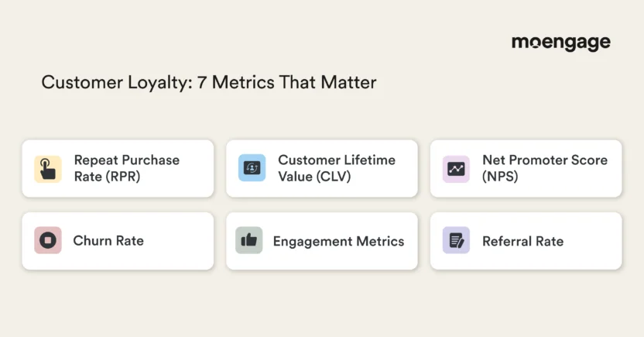644x337 pixels.
Task: Select the Net Promoter Score (NPS) label
Action: point(544,168)
